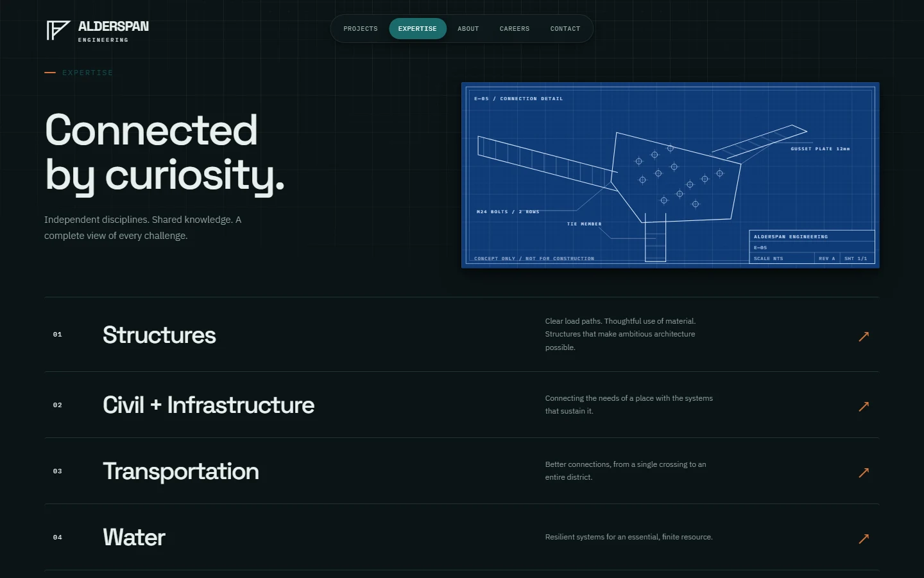The width and height of the screenshot is (924, 578).
Task: Click the 'CONCEPT ONLY / NOT FOR CONSTRUCTION' note
Action: 534,259
